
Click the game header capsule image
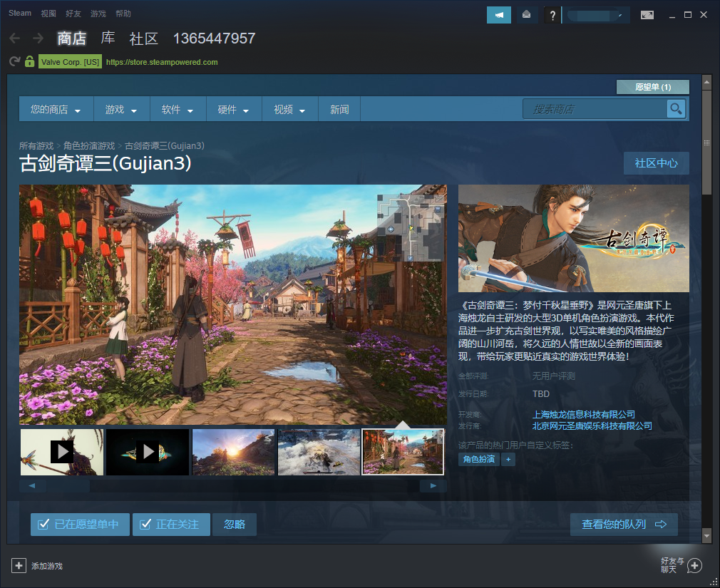(x=574, y=238)
